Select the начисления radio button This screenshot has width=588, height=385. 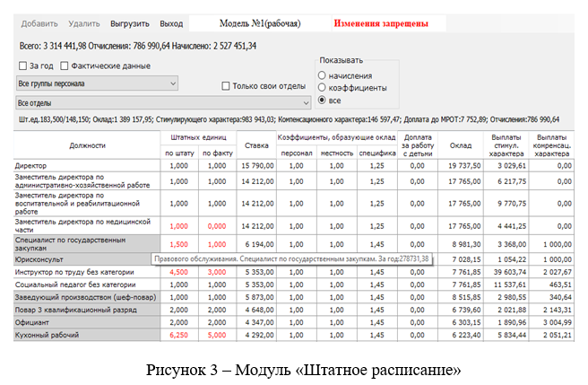coord(323,75)
